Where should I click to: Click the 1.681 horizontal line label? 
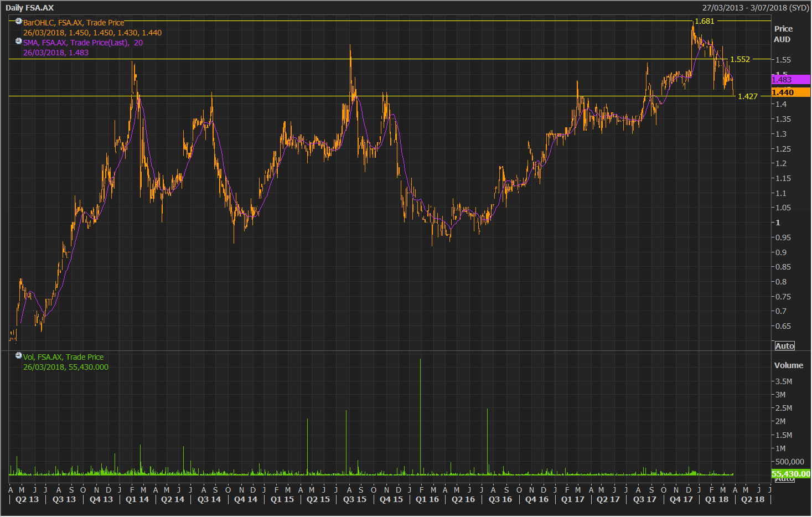(x=705, y=21)
